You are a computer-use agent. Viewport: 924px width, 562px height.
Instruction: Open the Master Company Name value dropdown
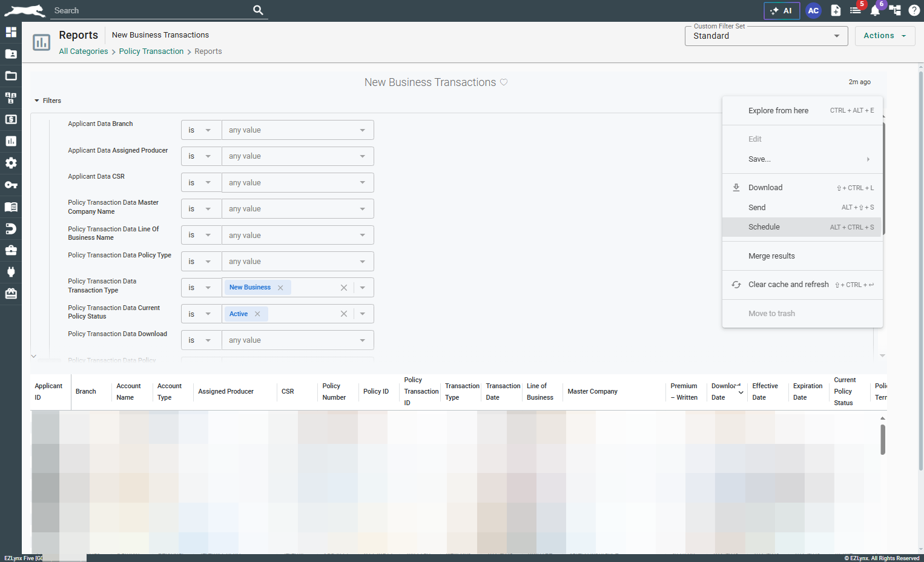pos(297,209)
